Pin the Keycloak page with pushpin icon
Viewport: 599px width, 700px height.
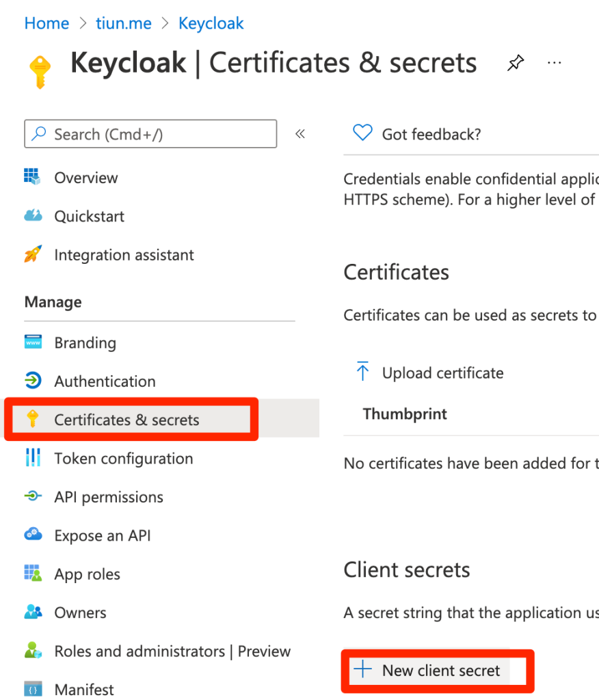pyautogui.click(x=515, y=62)
